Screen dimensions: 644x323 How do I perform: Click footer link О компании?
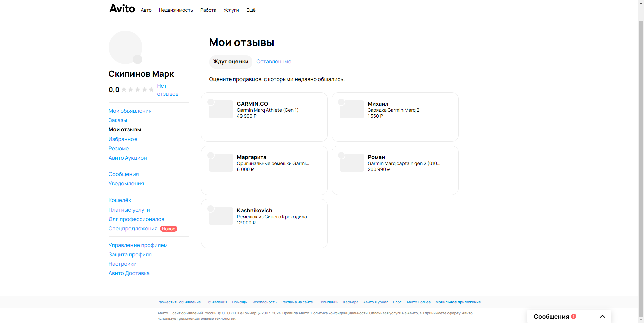328,302
